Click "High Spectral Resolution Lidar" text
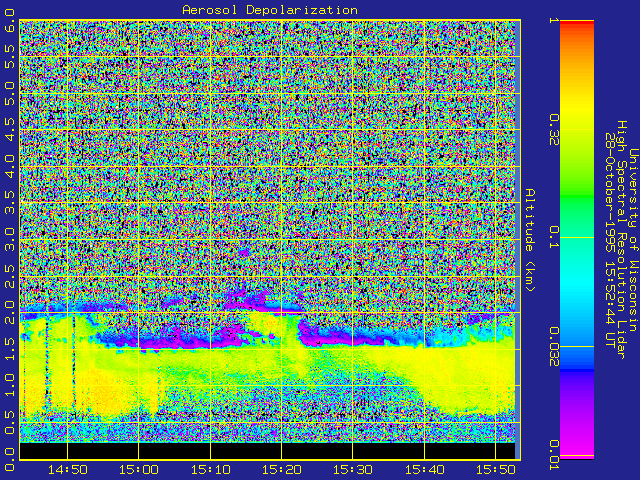Viewport: 640px width, 480px height. tap(622, 240)
